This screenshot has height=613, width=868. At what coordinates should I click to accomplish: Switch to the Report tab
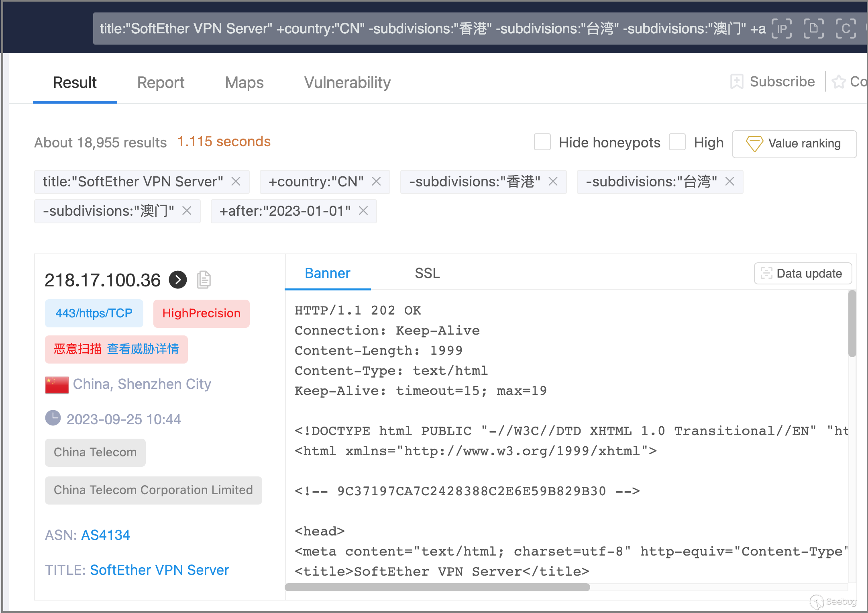tap(161, 83)
